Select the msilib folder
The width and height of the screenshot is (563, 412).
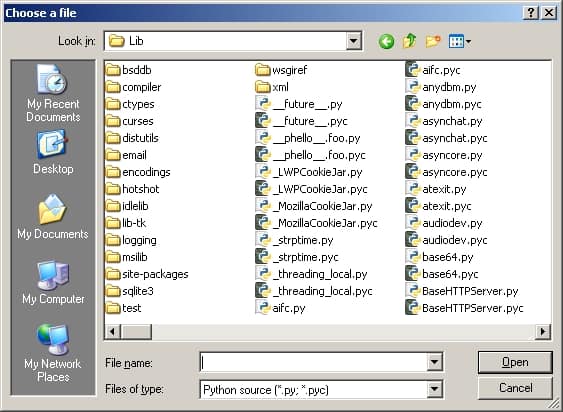click(127, 257)
